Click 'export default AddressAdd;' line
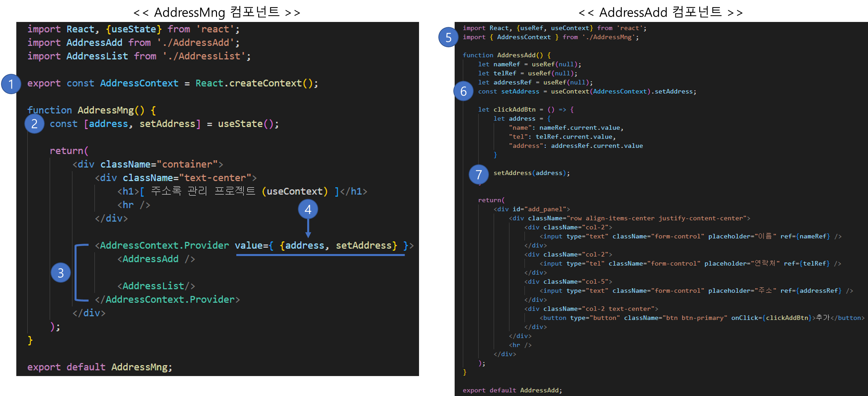 512,390
